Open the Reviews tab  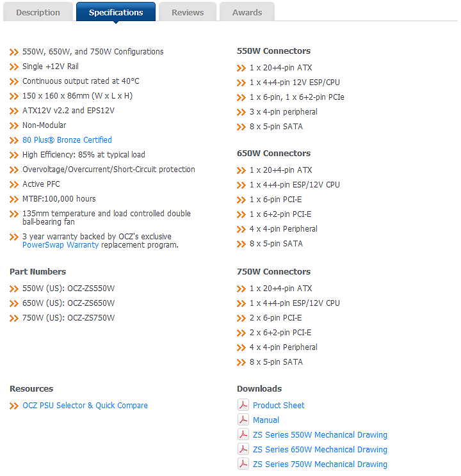[188, 12]
